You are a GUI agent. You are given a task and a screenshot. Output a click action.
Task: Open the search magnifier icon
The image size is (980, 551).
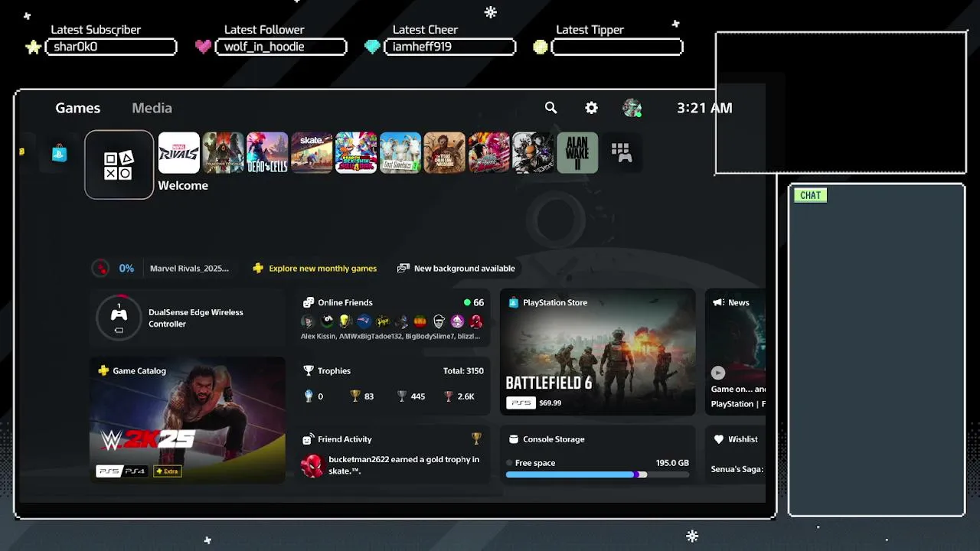click(x=550, y=108)
